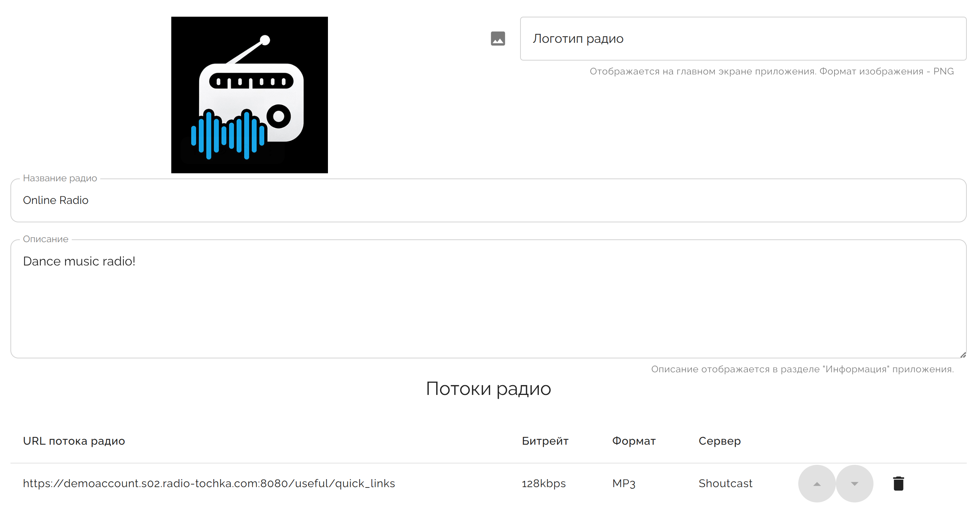
Task: Click inside the Описание text area
Action: pos(488,300)
